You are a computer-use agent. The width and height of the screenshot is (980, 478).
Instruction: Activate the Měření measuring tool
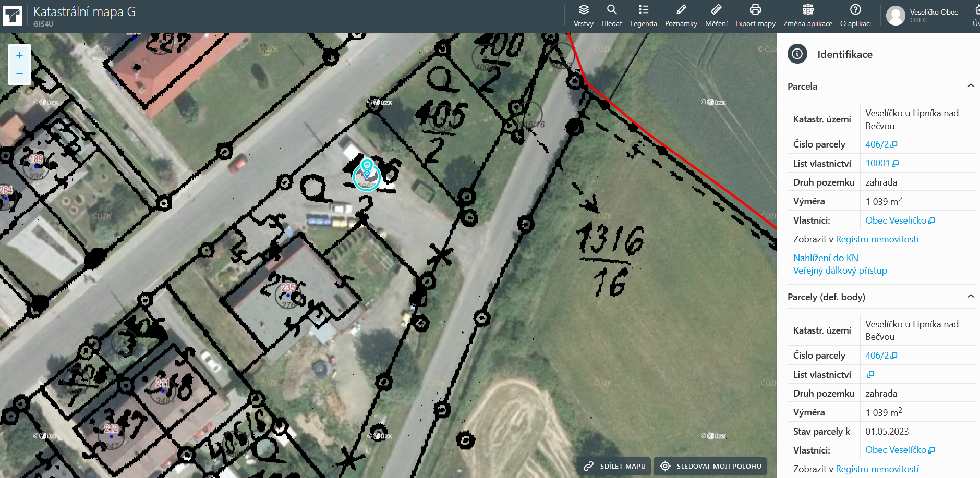[x=716, y=16]
